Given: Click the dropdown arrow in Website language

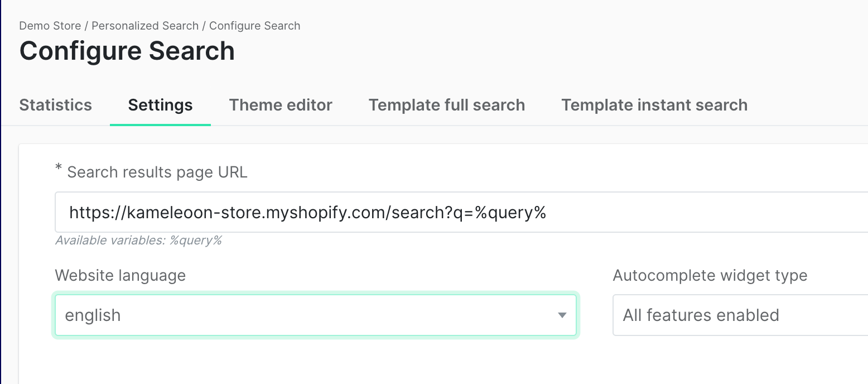Looking at the screenshot, I should pos(562,315).
